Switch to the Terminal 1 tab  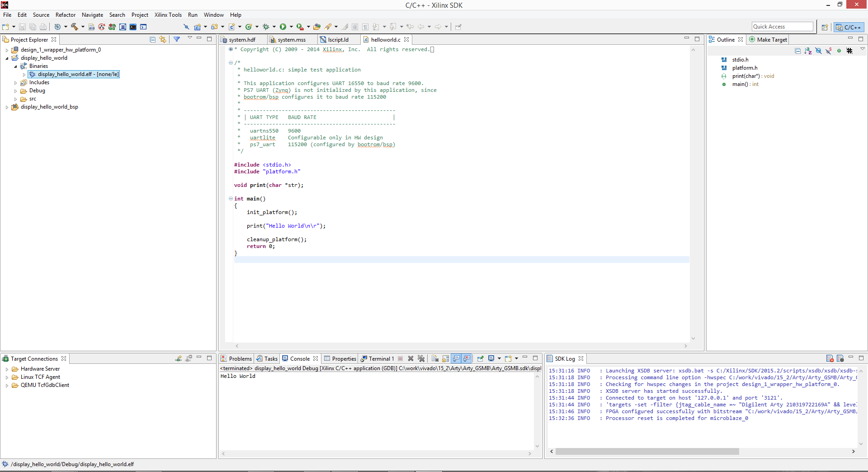[x=377, y=358]
